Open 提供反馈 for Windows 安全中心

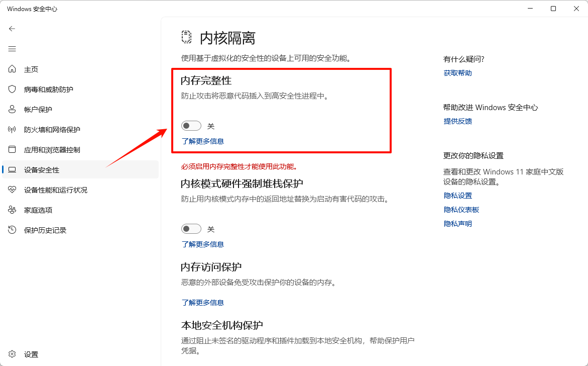[457, 121]
